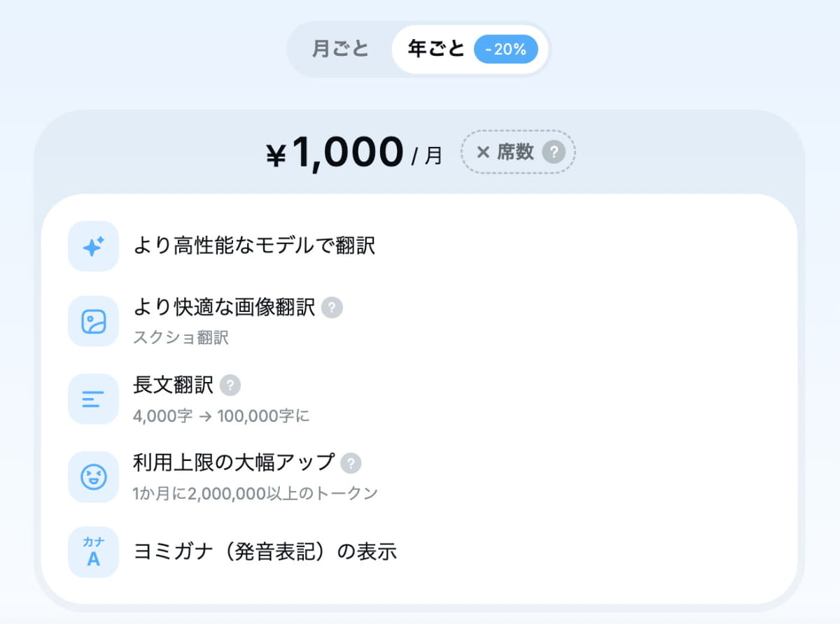Click the question mark next to 席数
This screenshot has height=624, width=840.
[x=555, y=152]
